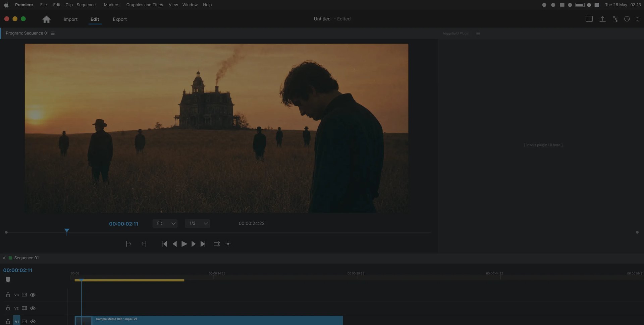Viewport: 644px width, 325px height.
Task: Click the date and time in menu bar
Action: [x=623, y=5]
